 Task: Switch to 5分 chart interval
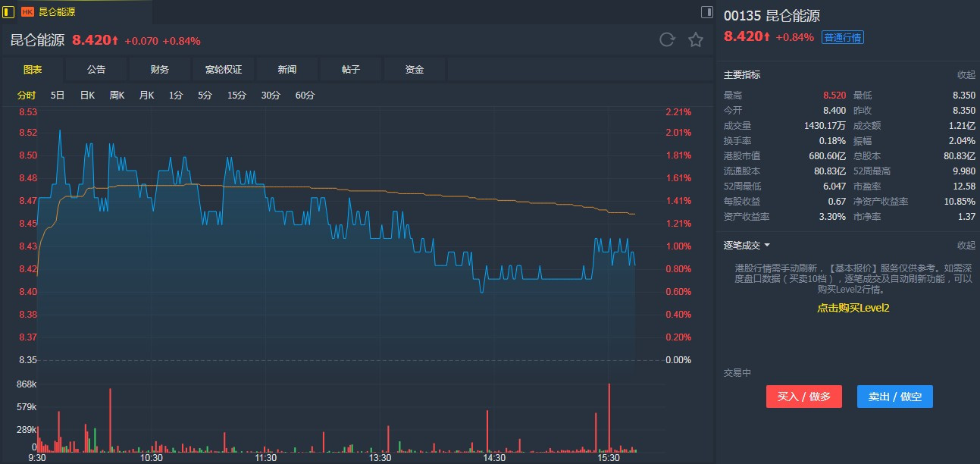click(x=205, y=95)
